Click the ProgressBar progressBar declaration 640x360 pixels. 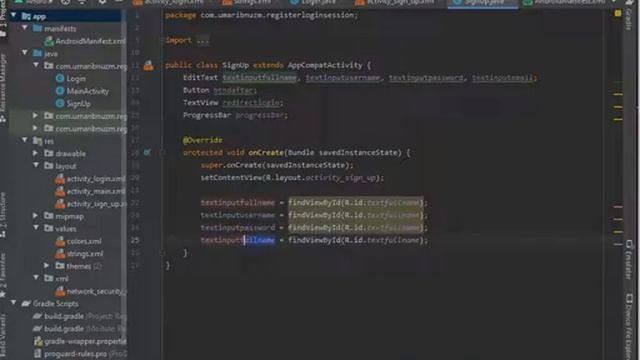(235, 116)
